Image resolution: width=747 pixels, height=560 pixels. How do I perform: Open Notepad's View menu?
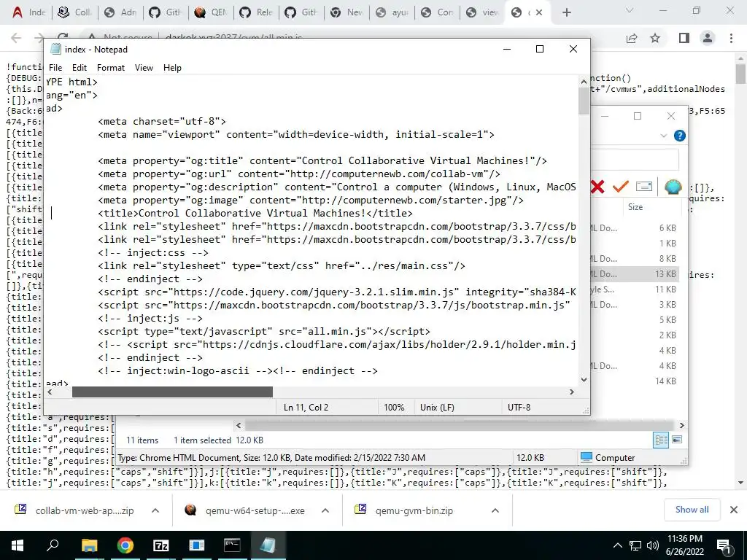[x=144, y=68]
